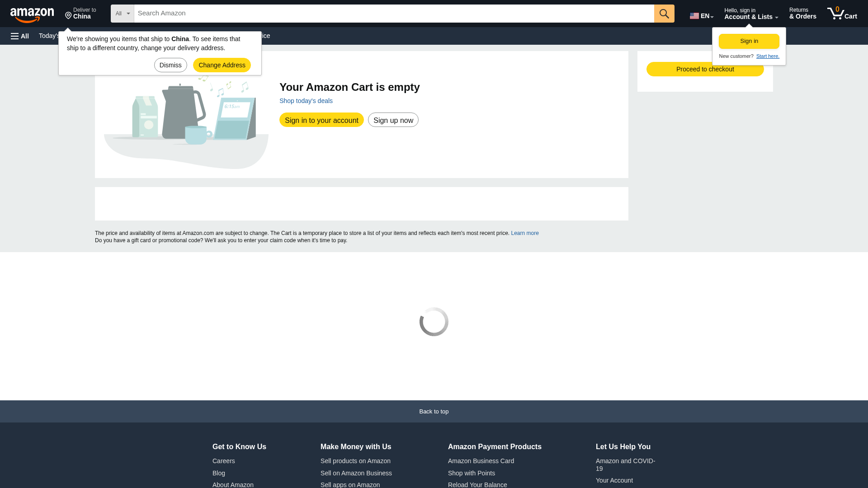
Task: Click the Start here new customer link
Action: click(767, 56)
